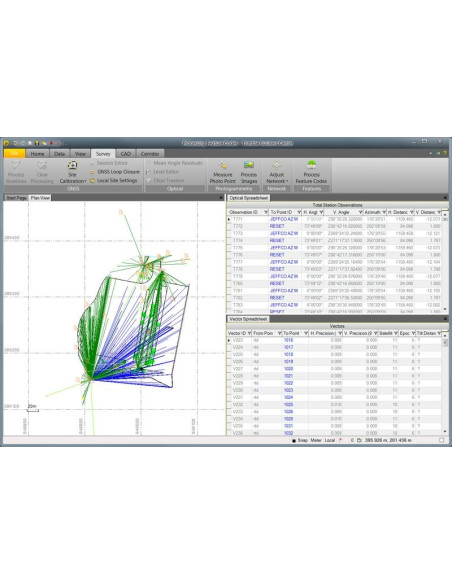Select the Vector Spreadsheet tab
Image resolution: width=452 pixels, height=584 pixels.
[248, 319]
